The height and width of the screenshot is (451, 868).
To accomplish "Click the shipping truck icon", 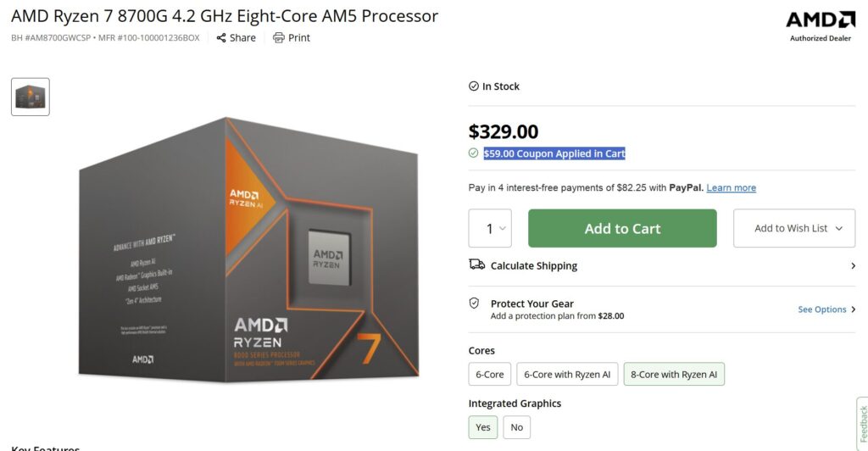I will click(x=476, y=264).
